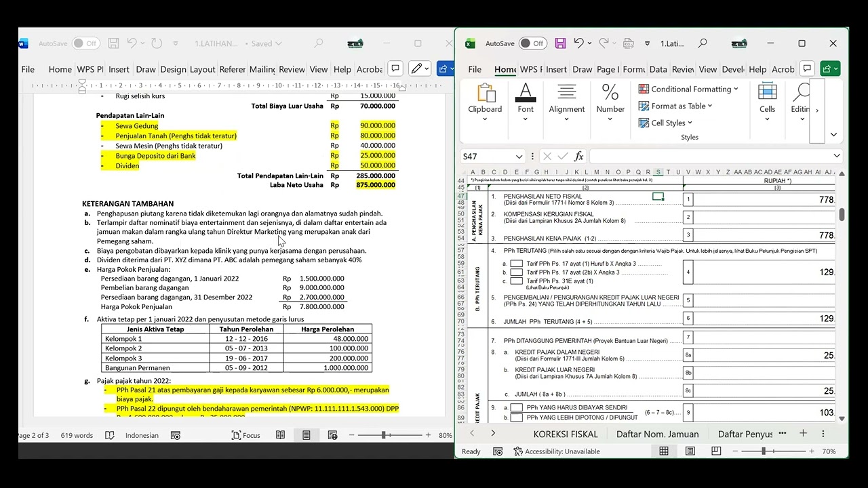Collapse Excel ribbon with bottom-right chevron

pyautogui.click(x=833, y=135)
